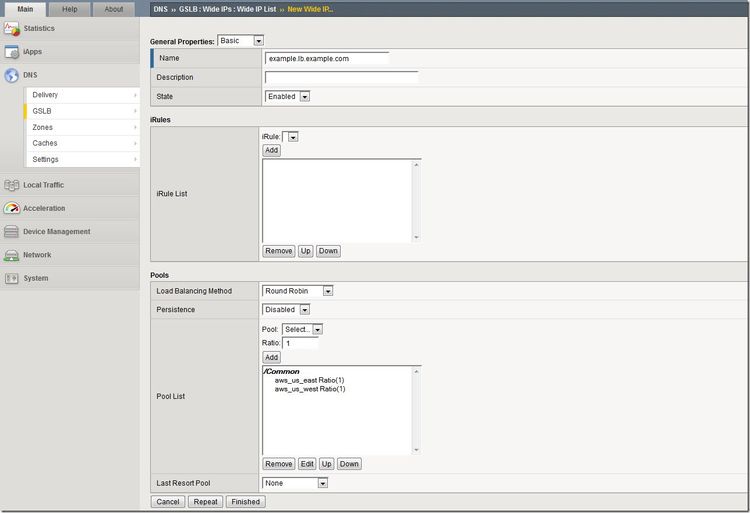This screenshot has width=750, height=513.
Task: Switch to the About tab
Action: (x=114, y=9)
